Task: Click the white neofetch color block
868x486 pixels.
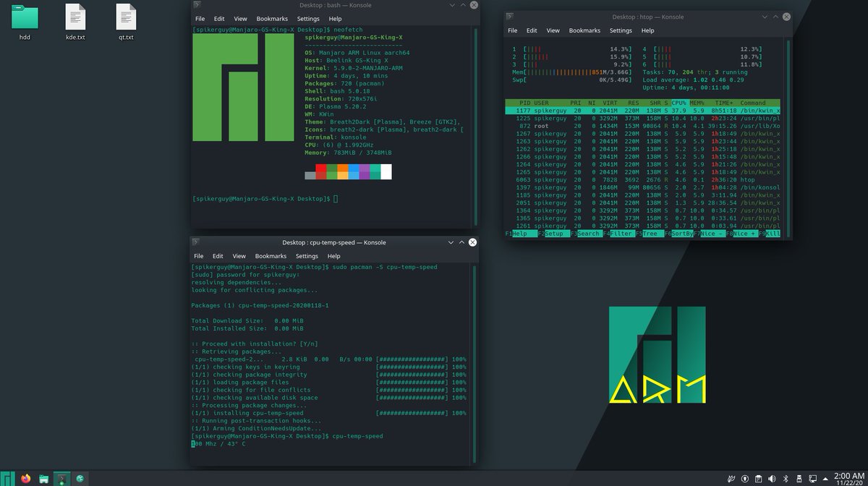Action: (x=386, y=171)
